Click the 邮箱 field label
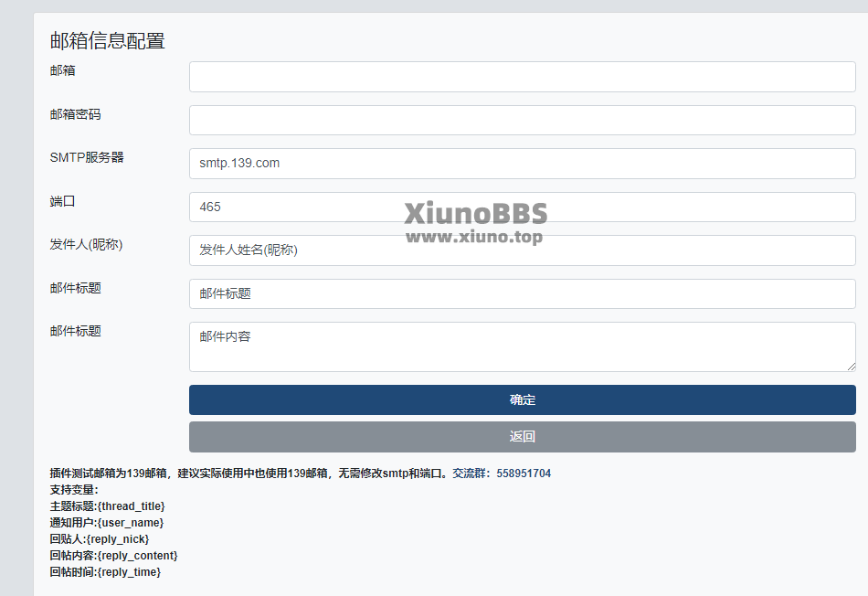Viewport: 868px width, 596px height. pos(62,70)
